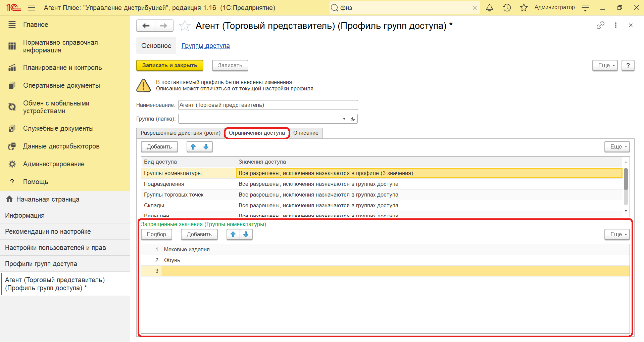Move access kind row up
Image resolution: width=644 pixels, height=342 pixels.
click(193, 147)
